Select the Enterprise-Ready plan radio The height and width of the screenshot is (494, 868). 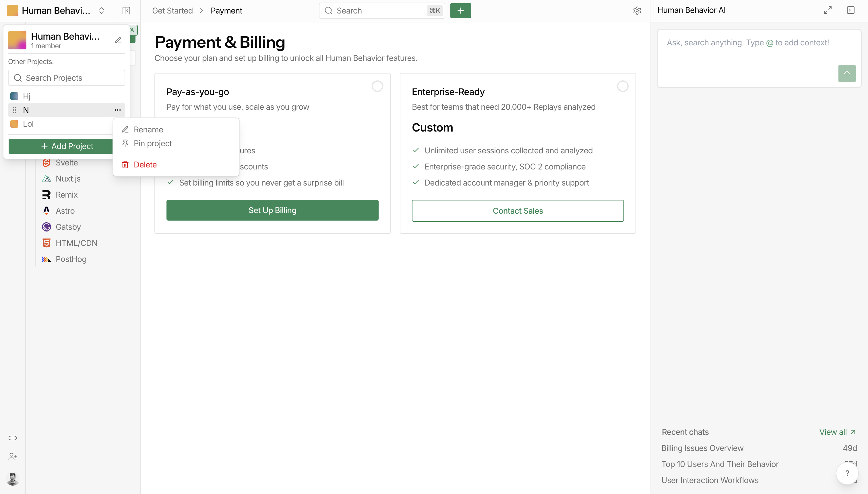tap(623, 86)
